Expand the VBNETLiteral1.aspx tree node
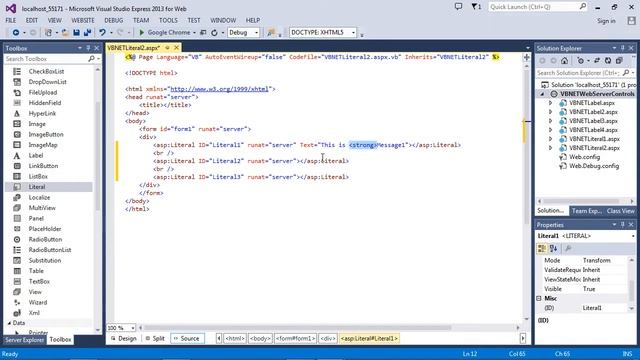640x360 pixels. (x=550, y=139)
